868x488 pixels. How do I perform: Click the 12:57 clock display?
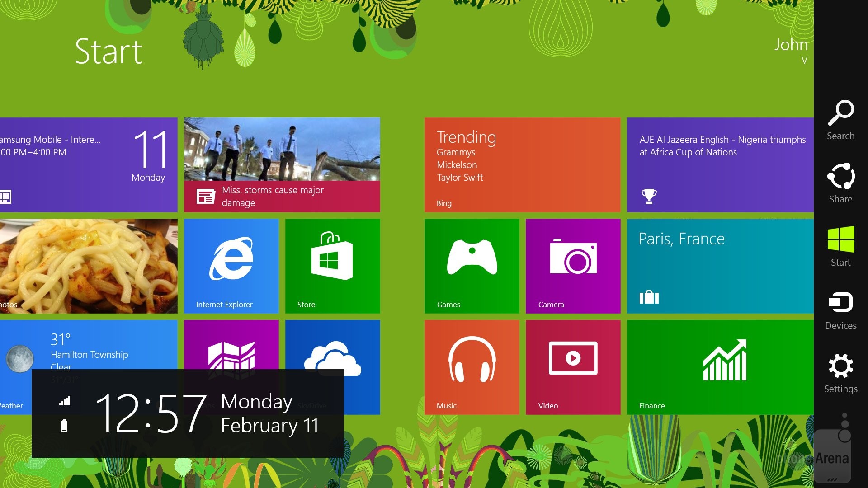click(x=151, y=413)
